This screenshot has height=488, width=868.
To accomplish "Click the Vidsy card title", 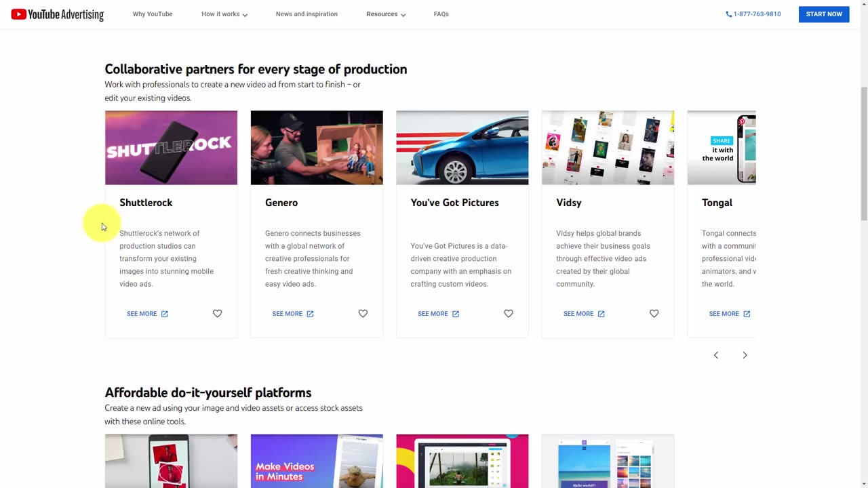I will click(x=568, y=203).
